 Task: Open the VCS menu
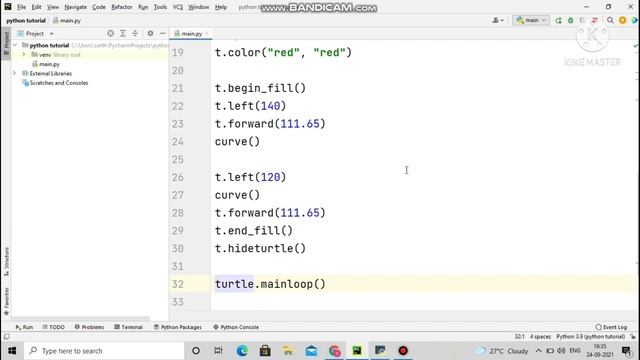click(178, 7)
